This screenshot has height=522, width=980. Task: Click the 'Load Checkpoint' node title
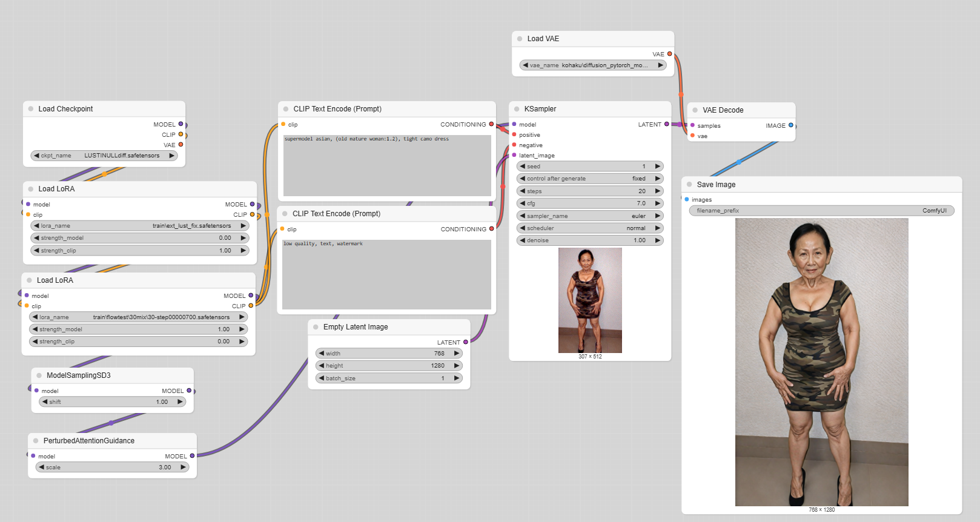[x=66, y=109]
